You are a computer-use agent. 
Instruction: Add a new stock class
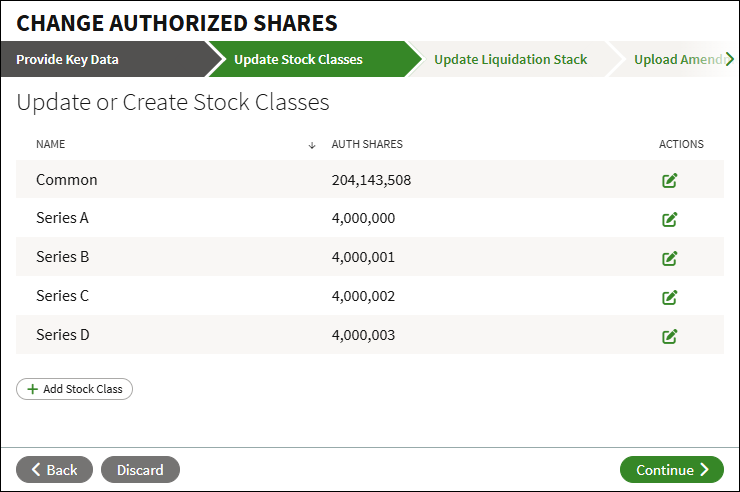75,389
